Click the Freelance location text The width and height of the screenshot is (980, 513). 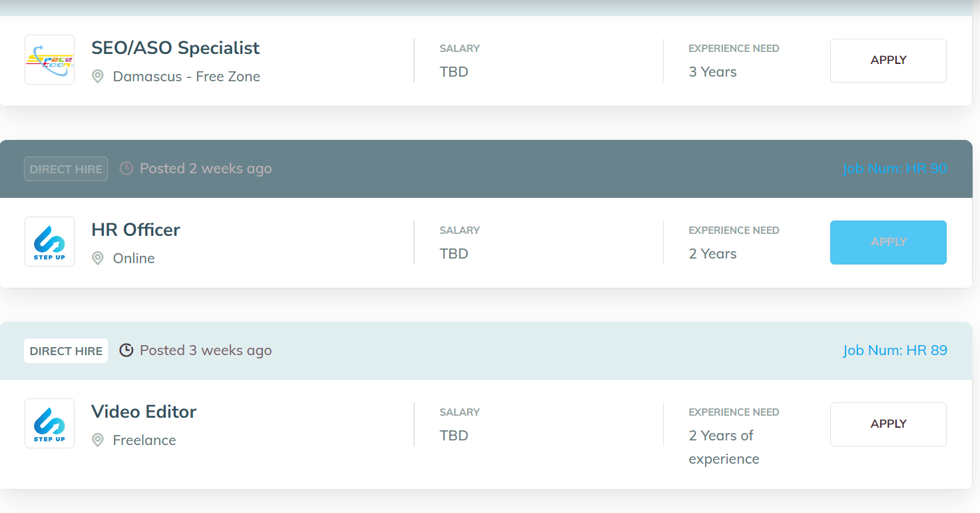point(144,440)
